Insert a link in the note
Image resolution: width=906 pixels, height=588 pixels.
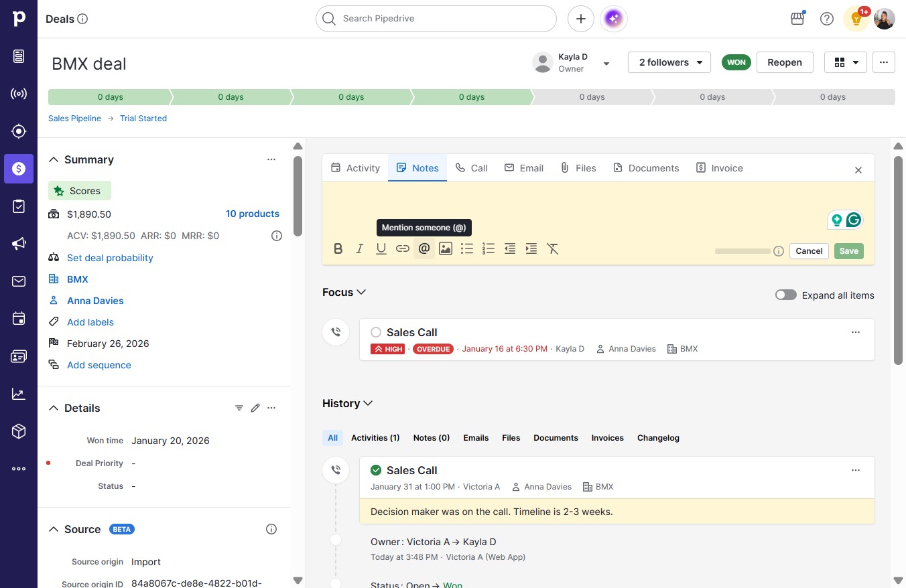403,249
